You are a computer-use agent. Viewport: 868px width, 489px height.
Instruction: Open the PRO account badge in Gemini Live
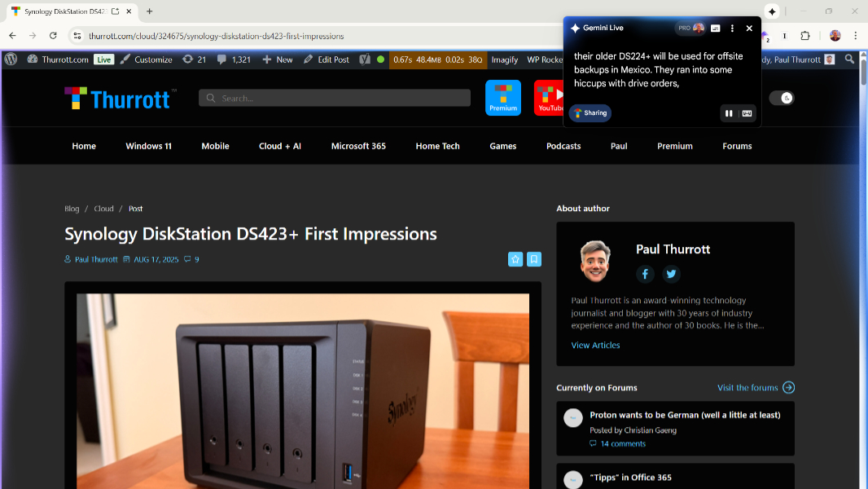(690, 28)
